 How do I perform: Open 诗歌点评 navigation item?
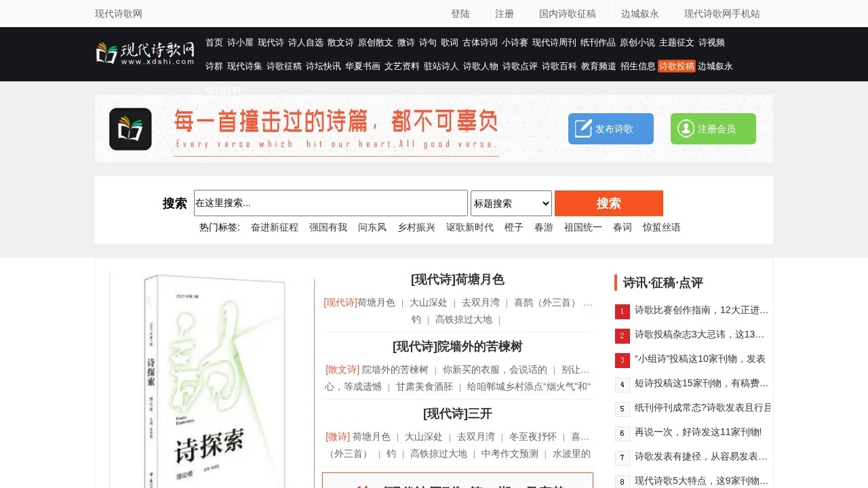520,66
